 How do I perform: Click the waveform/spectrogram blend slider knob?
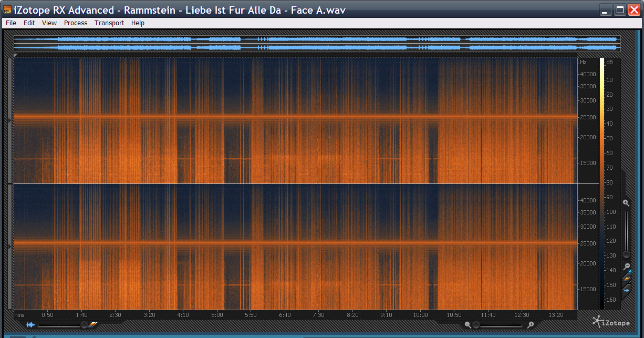point(84,325)
